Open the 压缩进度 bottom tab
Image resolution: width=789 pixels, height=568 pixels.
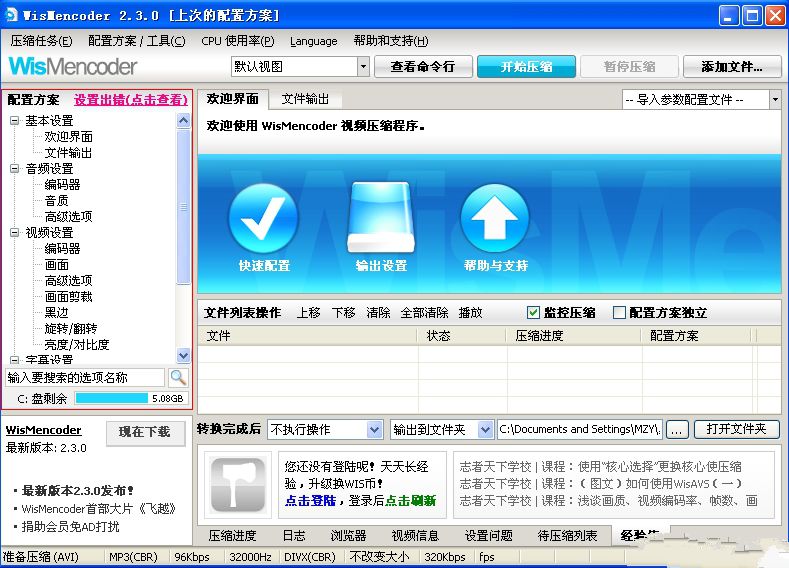[x=232, y=536]
